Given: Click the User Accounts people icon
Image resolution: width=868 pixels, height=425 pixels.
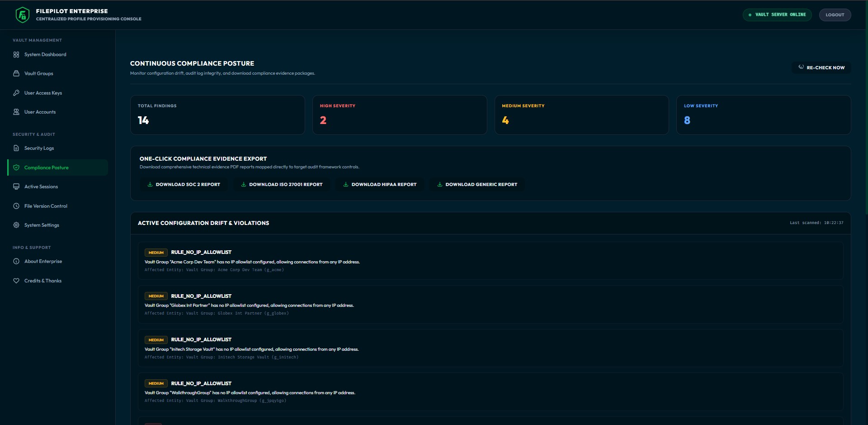Looking at the screenshot, I should (16, 112).
